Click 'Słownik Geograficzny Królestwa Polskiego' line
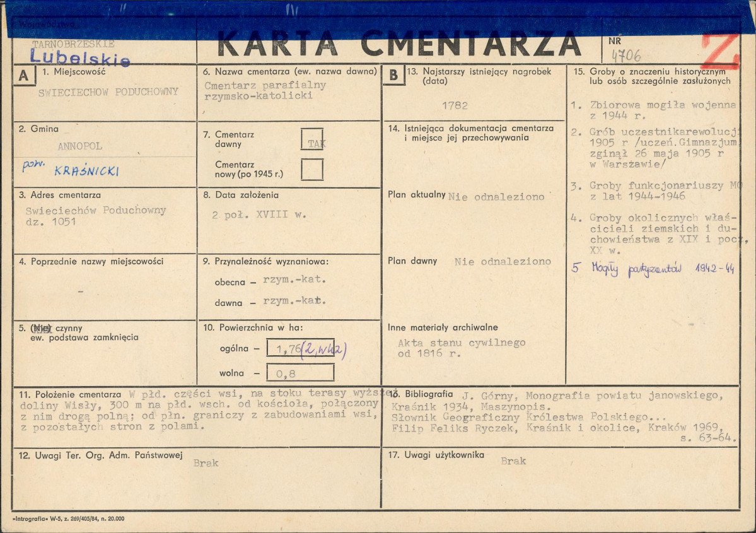 coord(528,417)
